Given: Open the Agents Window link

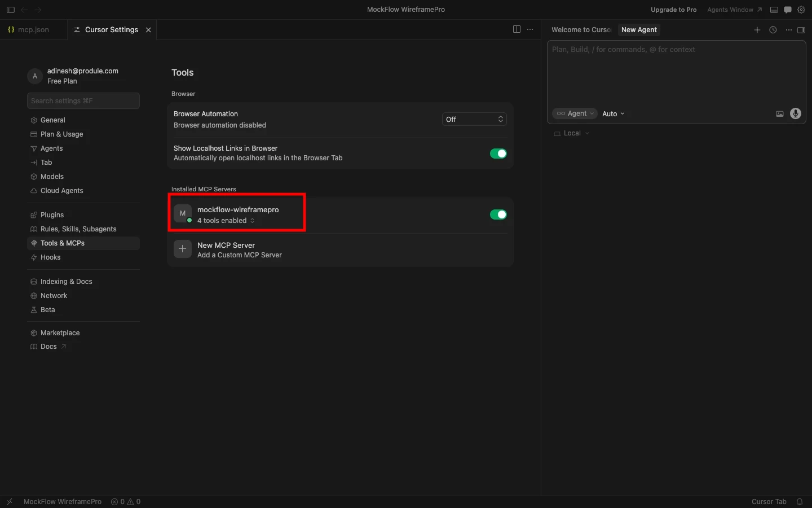Looking at the screenshot, I should tap(734, 10).
